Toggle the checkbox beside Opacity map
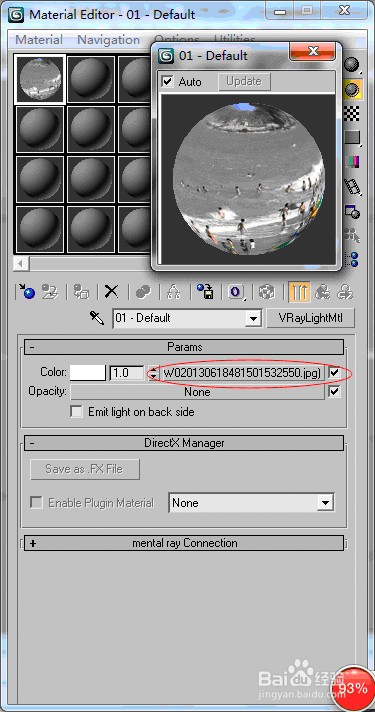The height and width of the screenshot is (712, 375). [x=335, y=391]
